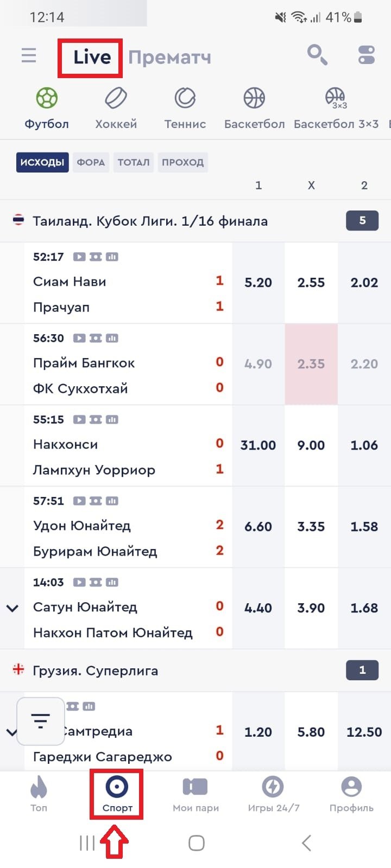Open the floating filter button
Viewport: 391px width, 868px height.
point(41,721)
